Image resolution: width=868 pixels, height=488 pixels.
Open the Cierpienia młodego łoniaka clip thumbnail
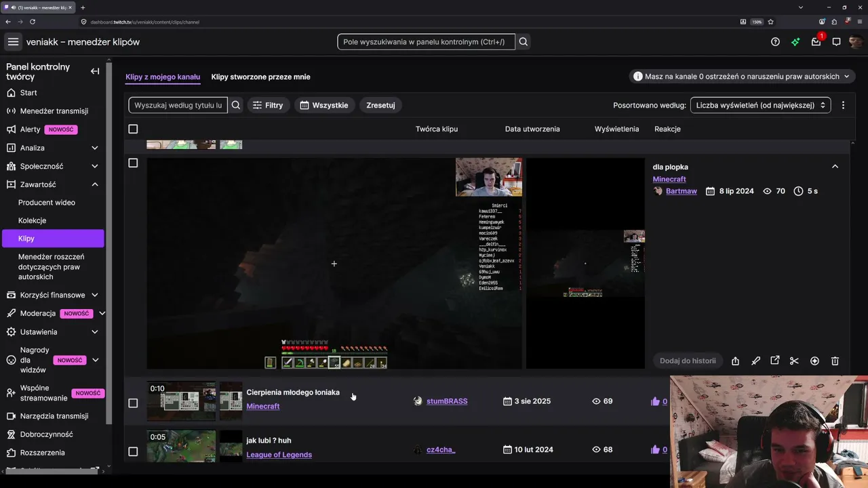pos(181,401)
